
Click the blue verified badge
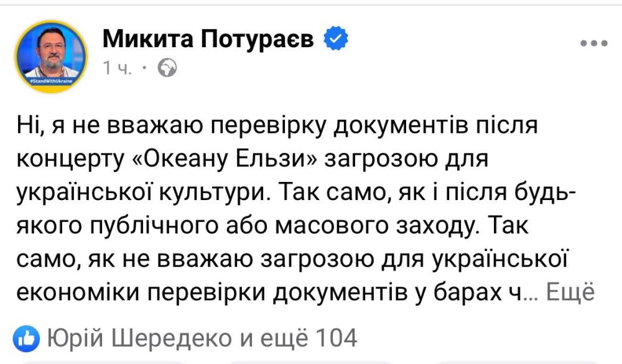pyautogui.click(x=336, y=39)
